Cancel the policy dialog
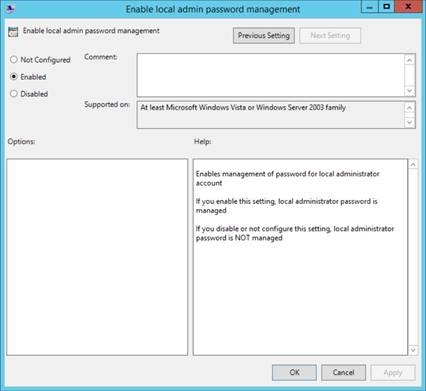 click(x=343, y=372)
